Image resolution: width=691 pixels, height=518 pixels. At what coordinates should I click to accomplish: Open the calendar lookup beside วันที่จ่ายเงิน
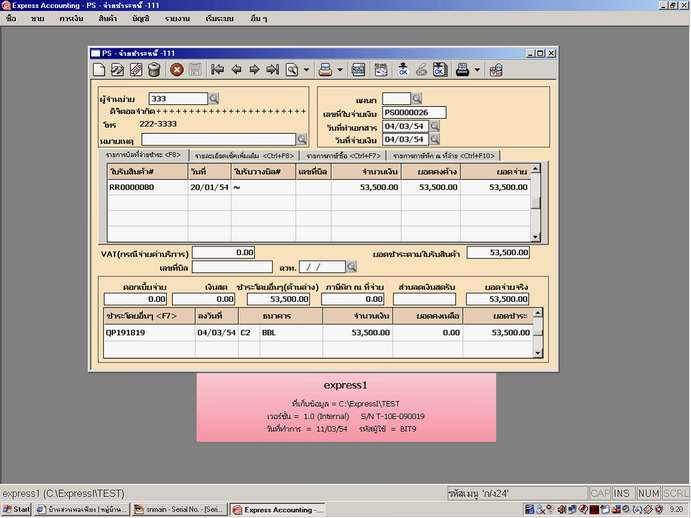coord(435,140)
